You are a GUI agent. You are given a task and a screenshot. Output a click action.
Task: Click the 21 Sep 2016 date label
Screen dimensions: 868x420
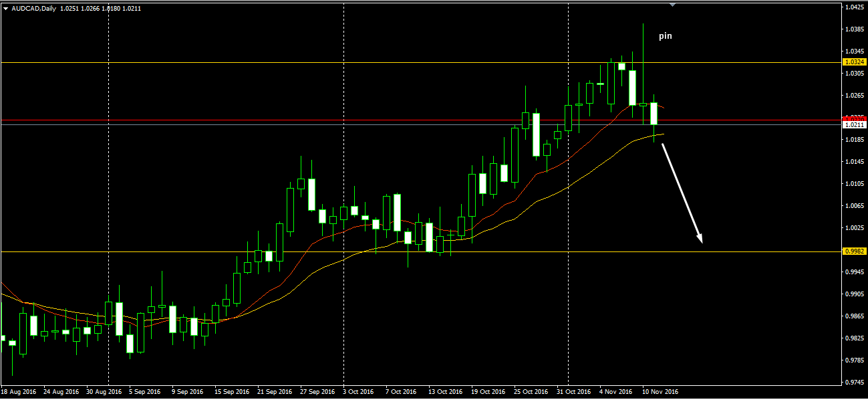click(275, 392)
